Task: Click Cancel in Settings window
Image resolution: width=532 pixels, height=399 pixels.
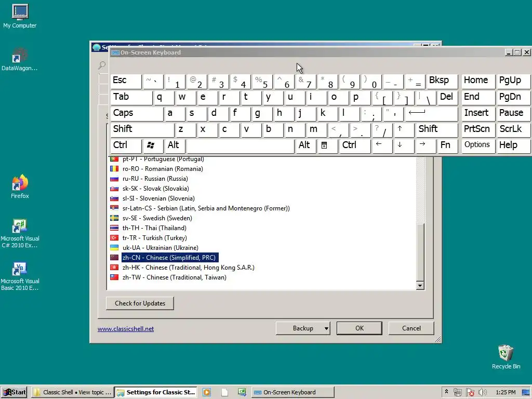Action: 411,328
